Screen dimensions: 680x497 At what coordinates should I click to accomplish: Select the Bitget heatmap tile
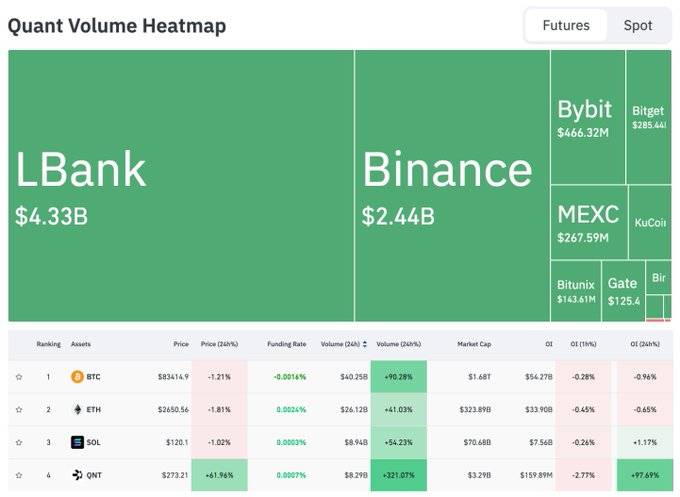click(x=649, y=117)
